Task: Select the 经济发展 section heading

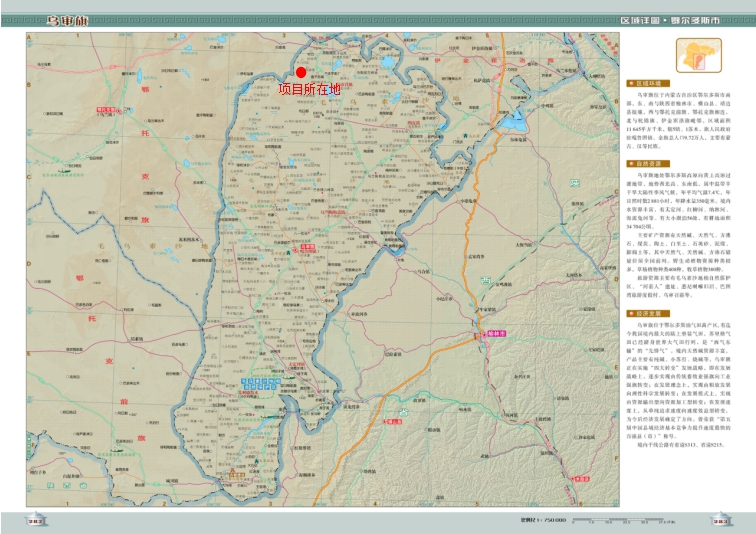Action: point(648,313)
